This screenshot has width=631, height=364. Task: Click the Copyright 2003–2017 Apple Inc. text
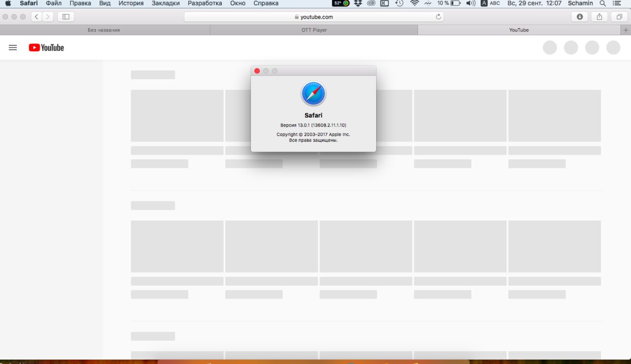pyautogui.click(x=314, y=134)
